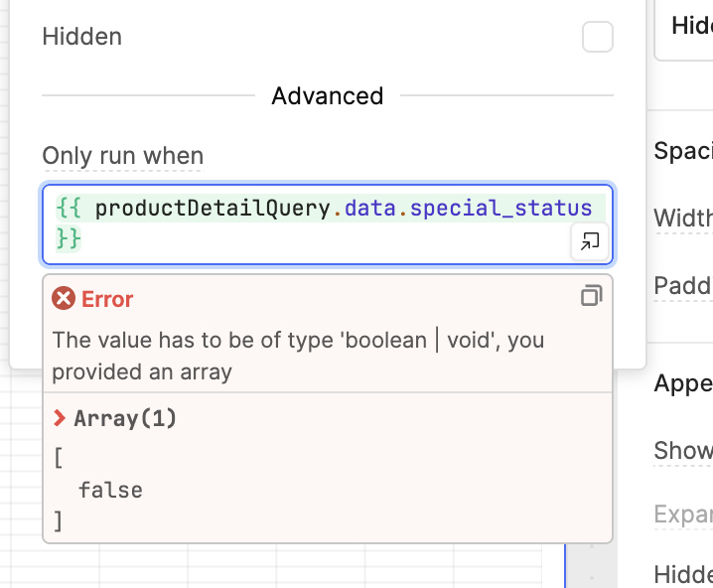Copy the error details with copy icon

click(x=592, y=296)
